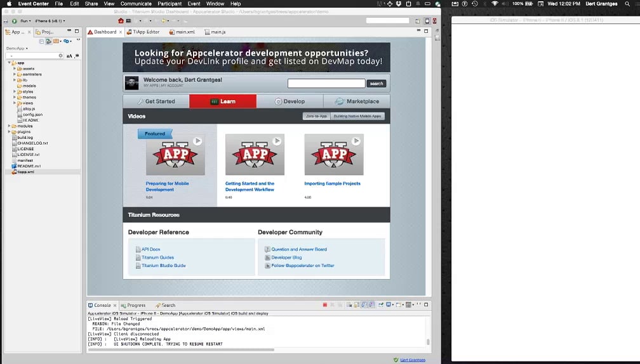Click the dashboard search input field
This screenshot has width=640, height=364.
326,84
